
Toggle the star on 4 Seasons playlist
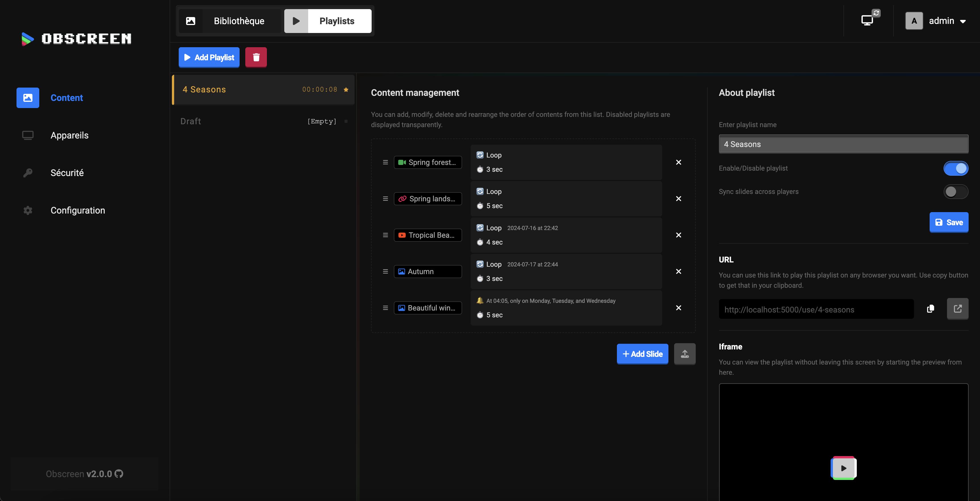point(346,90)
